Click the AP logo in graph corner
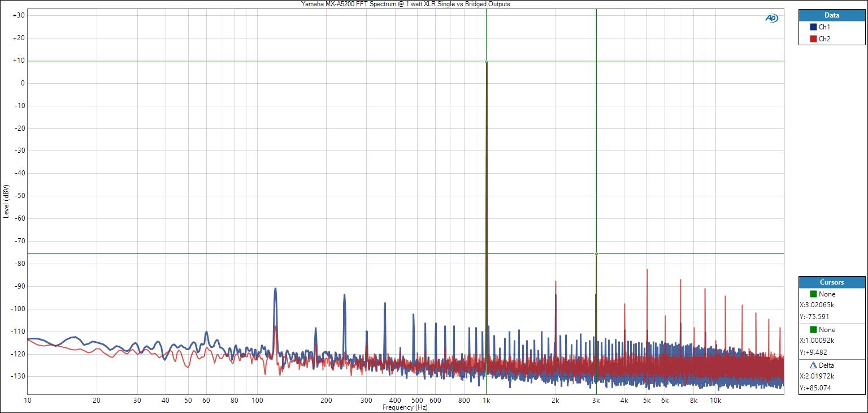This screenshot has height=413, width=868. click(x=771, y=18)
